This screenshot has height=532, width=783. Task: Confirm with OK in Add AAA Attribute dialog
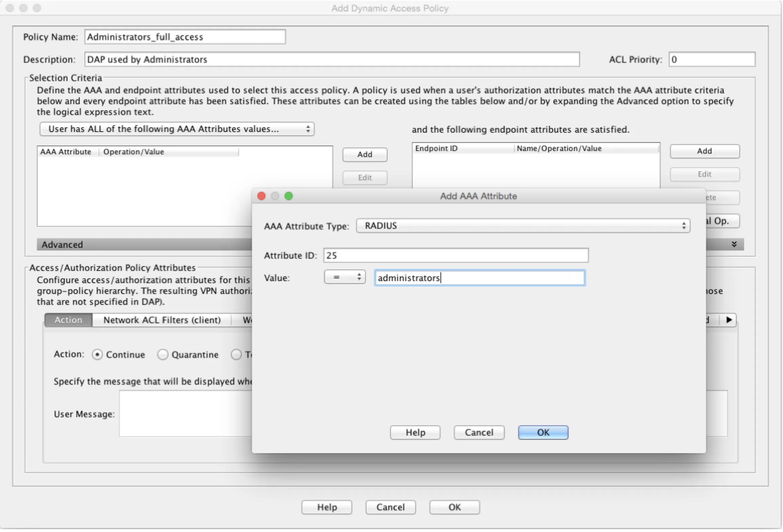pos(542,432)
